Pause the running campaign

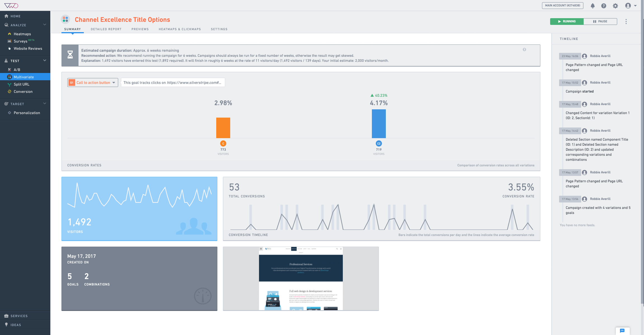[x=600, y=21]
